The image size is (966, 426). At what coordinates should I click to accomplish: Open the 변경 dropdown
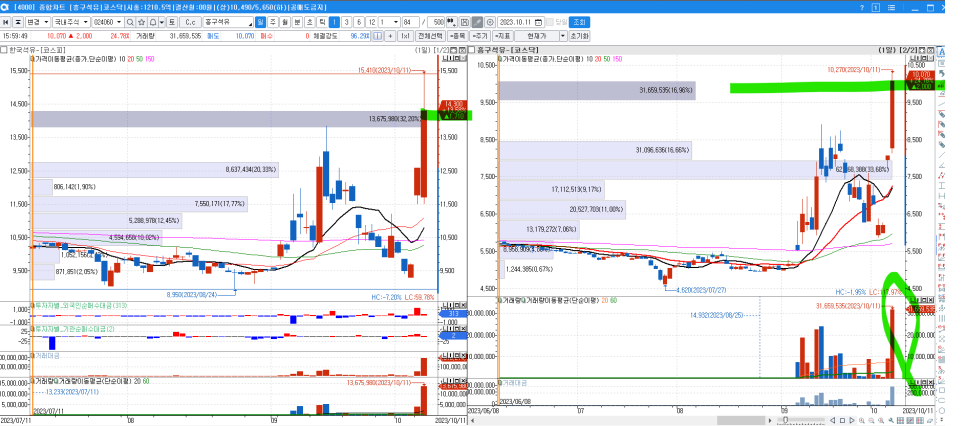(38, 22)
